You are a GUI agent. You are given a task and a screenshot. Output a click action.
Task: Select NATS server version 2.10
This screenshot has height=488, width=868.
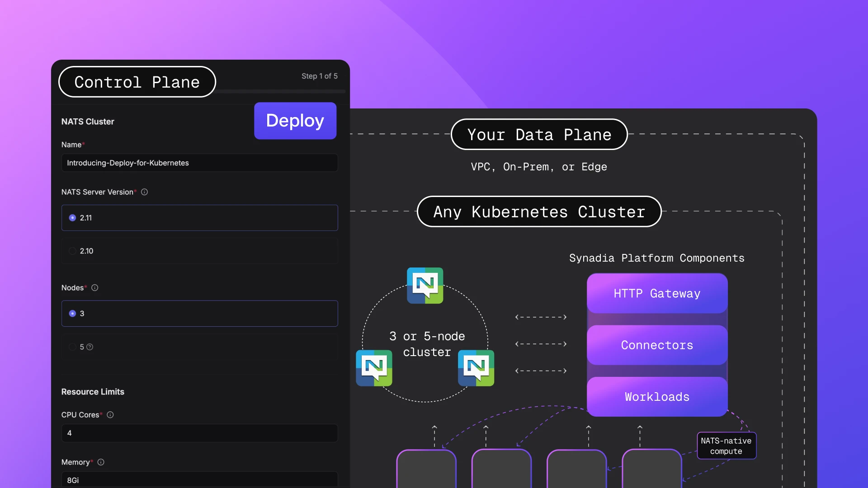72,251
